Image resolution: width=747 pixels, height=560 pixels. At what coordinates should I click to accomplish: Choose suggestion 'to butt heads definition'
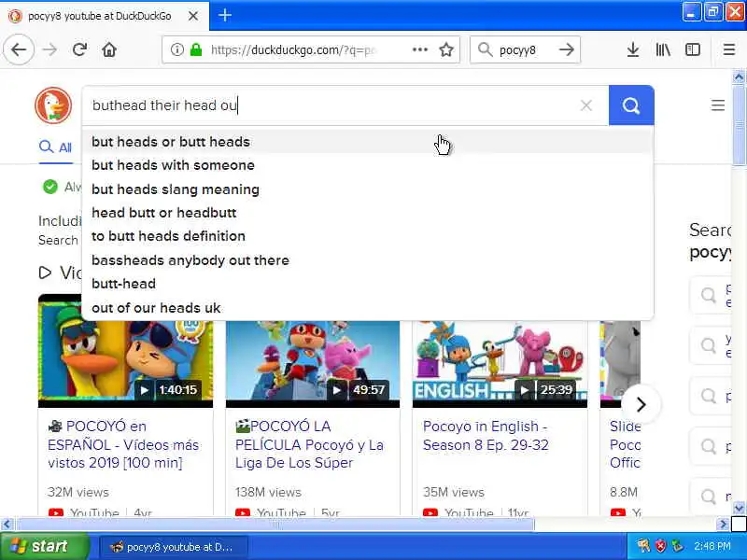coord(367,236)
